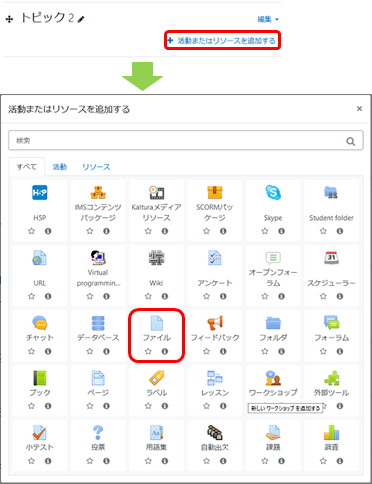Screen dimensions: 372x484
Task: Pick the ラベル label tag icon
Action: pos(156,378)
